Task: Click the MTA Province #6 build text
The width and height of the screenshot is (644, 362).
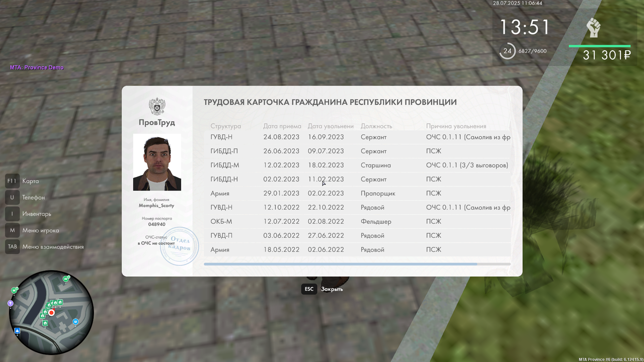Action: pos(611,359)
